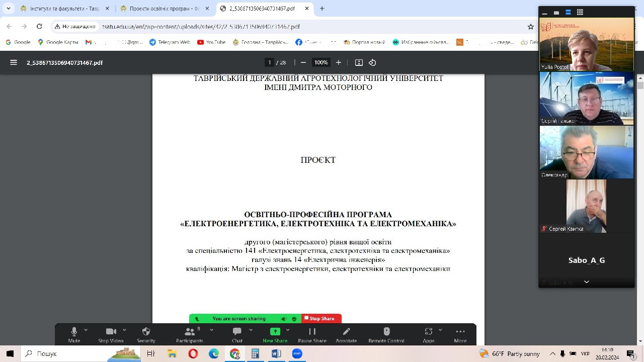The image size is (644, 362).
Task: Click the Stop Share button
Action: (x=321, y=318)
